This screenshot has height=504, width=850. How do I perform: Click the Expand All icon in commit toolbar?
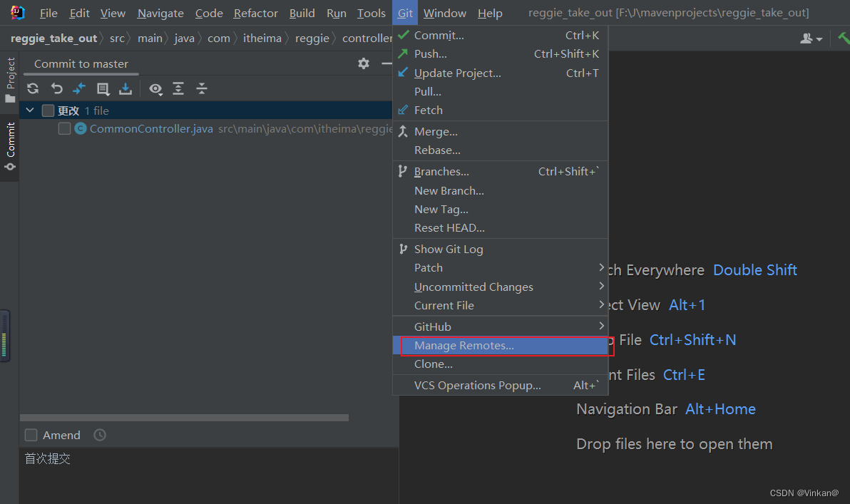pyautogui.click(x=179, y=88)
